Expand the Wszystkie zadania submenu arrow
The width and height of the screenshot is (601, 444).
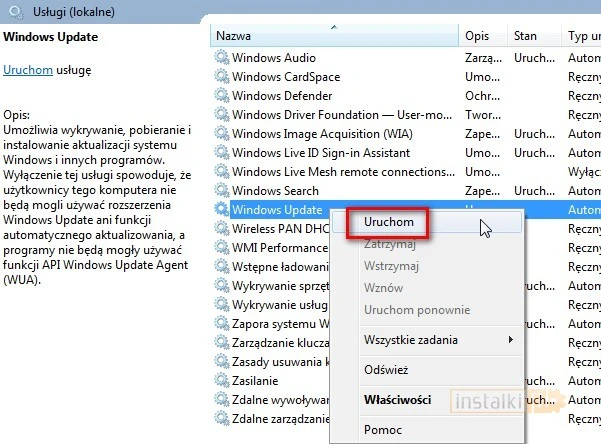(511, 340)
